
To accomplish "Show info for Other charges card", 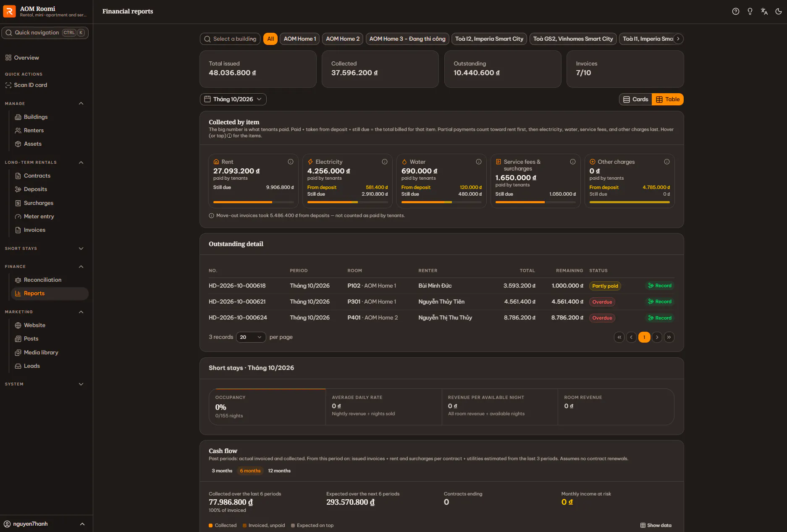I will (666, 162).
